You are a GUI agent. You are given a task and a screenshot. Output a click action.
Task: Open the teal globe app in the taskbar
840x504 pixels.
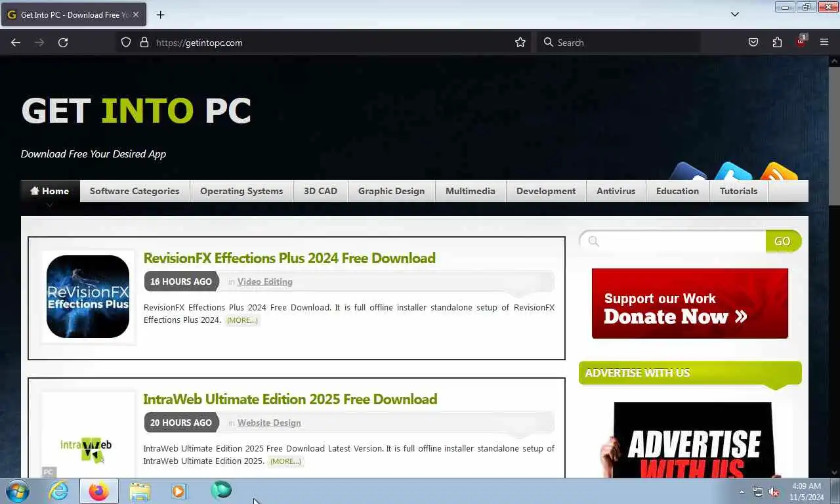pos(221,490)
